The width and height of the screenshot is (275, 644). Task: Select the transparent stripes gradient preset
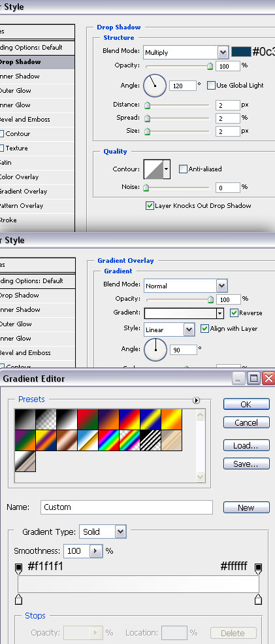[x=150, y=440]
